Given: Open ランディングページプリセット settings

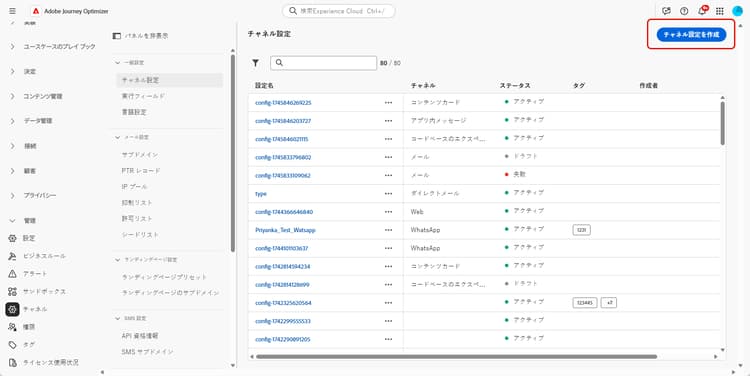Looking at the screenshot, I should (x=165, y=277).
